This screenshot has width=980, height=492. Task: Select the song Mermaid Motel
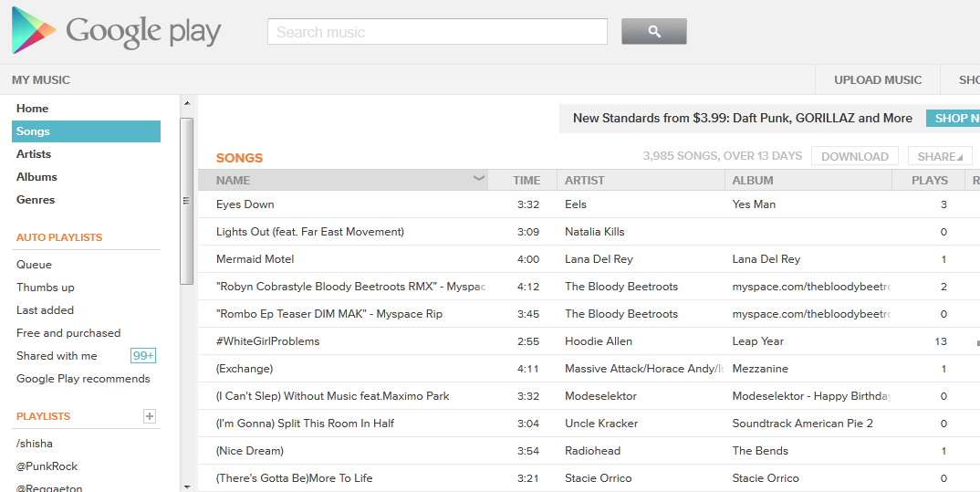tap(255, 259)
